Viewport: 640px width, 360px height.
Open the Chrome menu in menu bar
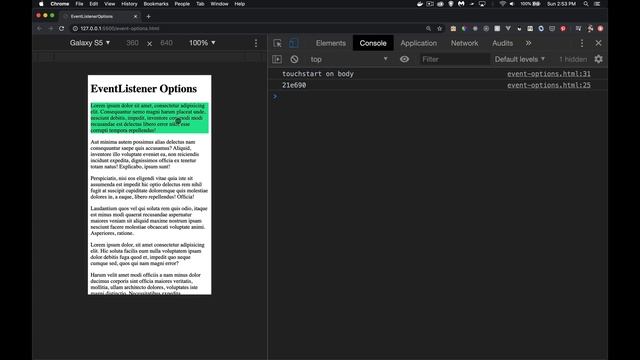point(60,4)
